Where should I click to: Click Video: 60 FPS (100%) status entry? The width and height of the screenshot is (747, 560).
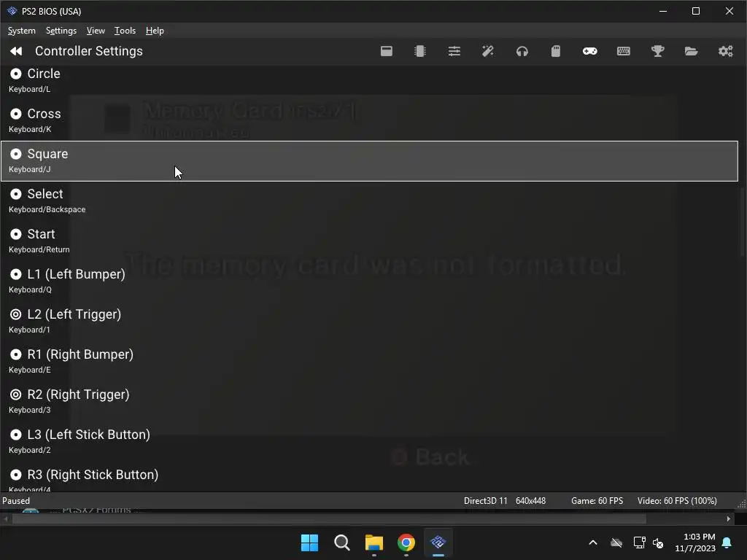pyautogui.click(x=677, y=501)
